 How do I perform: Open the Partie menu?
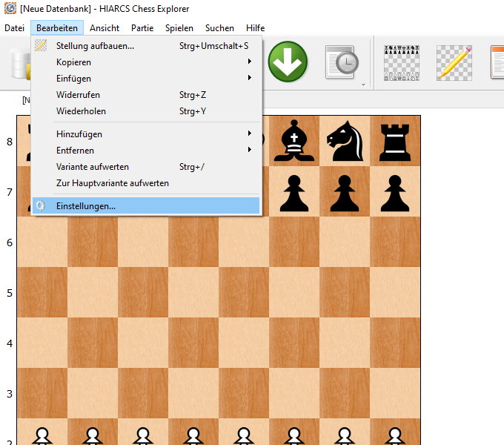click(x=142, y=28)
